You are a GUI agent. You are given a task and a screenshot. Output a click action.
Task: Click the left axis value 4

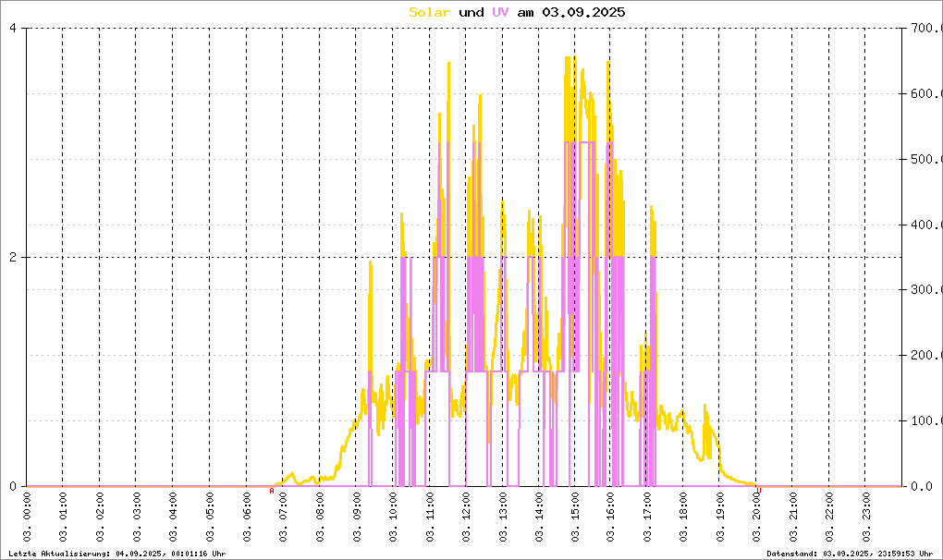[x=13, y=28]
